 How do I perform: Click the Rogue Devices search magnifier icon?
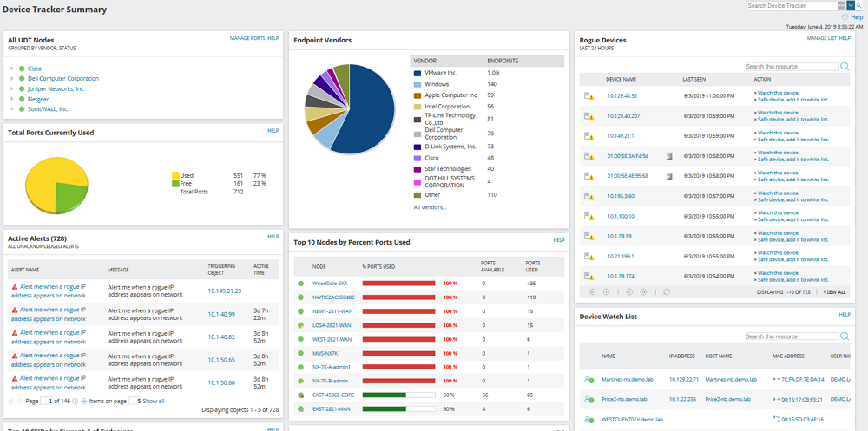click(x=845, y=67)
